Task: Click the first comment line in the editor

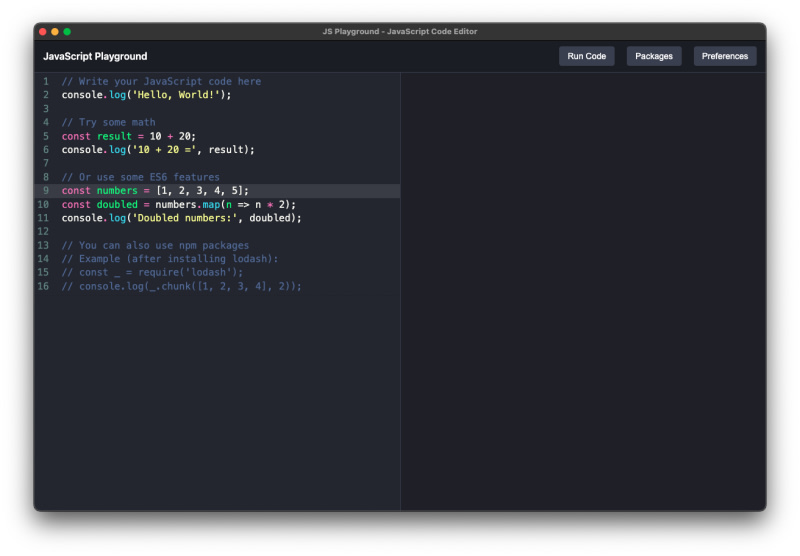Action: (x=160, y=81)
